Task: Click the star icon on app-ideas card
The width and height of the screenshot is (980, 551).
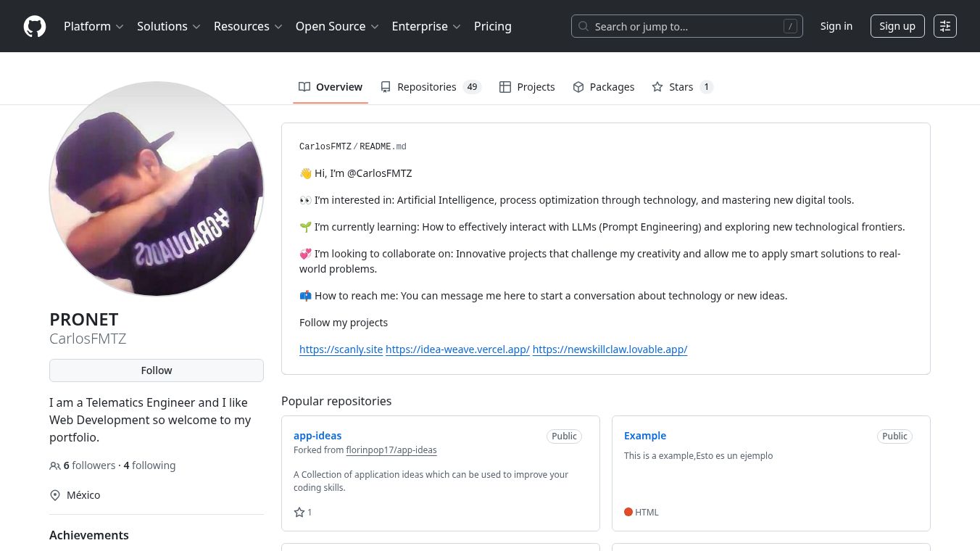Action: [299, 512]
